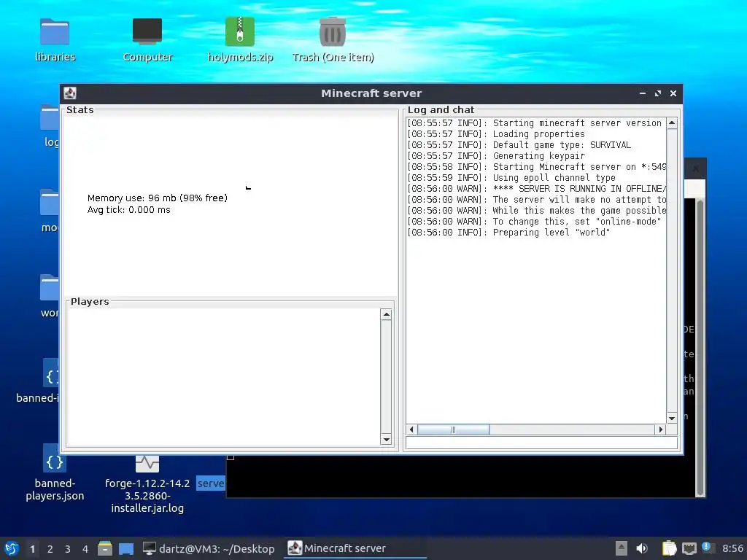Image resolution: width=747 pixels, height=560 pixels.
Task: Switch to workspace 2
Action: pos(50,549)
